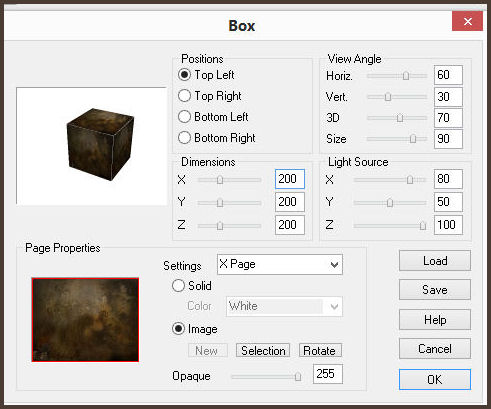Click the Selection button
This screenshot has width=491, height=409.
click(263, 351)
